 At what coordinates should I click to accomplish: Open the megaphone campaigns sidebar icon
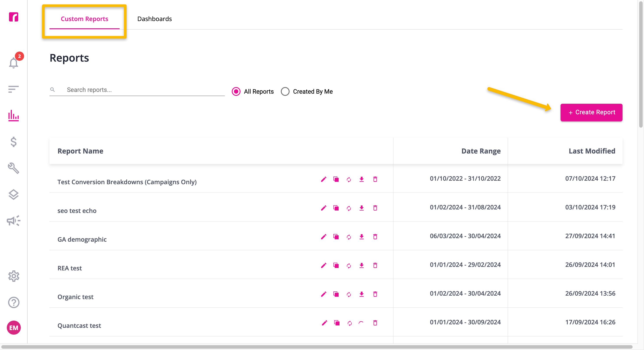pos(14,221)
